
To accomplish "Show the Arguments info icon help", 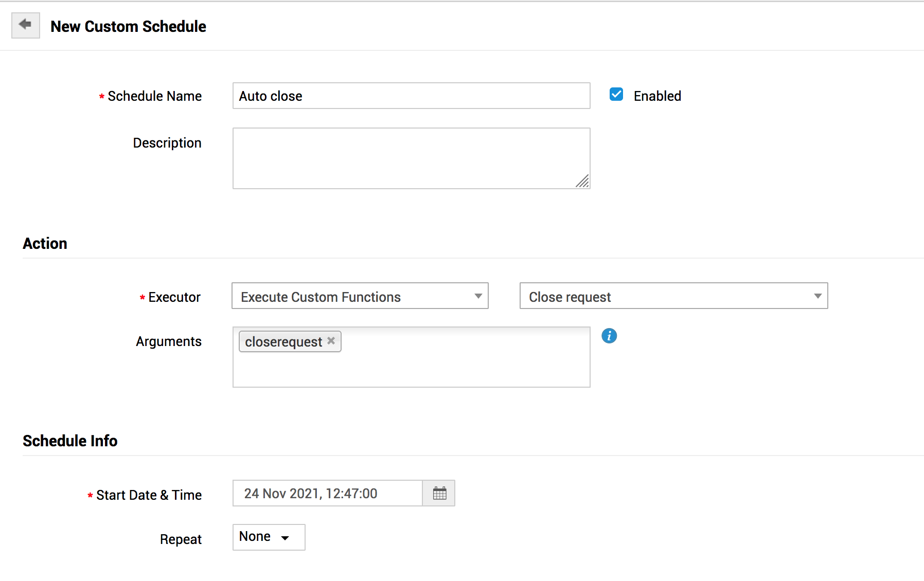I will pyautogui.click(x=609, y=336).
